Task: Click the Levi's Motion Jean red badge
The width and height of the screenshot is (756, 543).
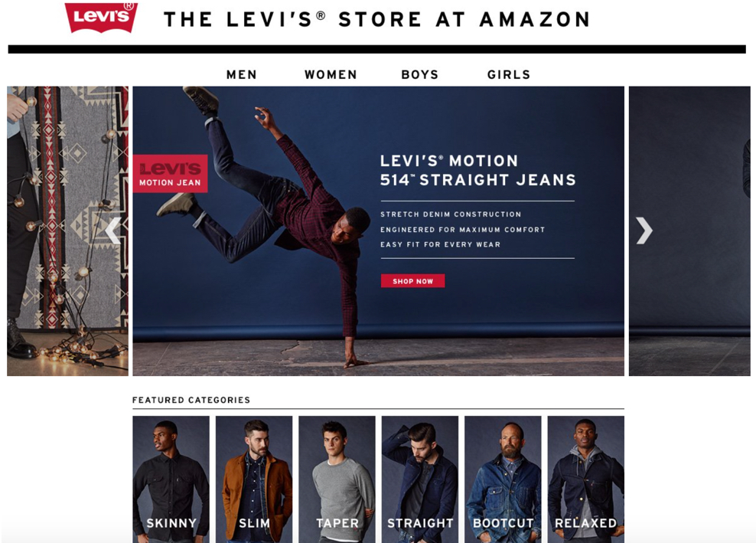Action: [170, 174]
